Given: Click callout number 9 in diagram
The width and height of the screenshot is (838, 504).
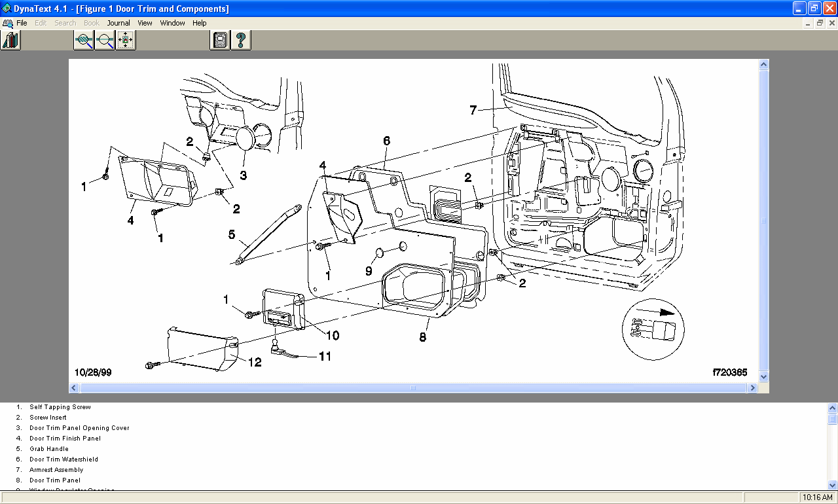Looking at the screenshot, I should click(369, 270).
